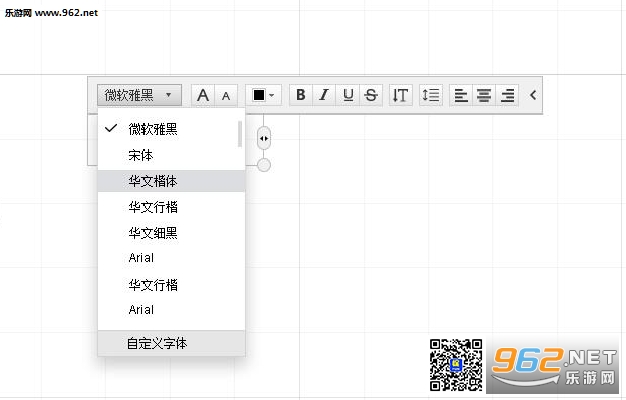626x400 pixels.
Task: Decrease font size with small A button
Action: coord(226,95)
